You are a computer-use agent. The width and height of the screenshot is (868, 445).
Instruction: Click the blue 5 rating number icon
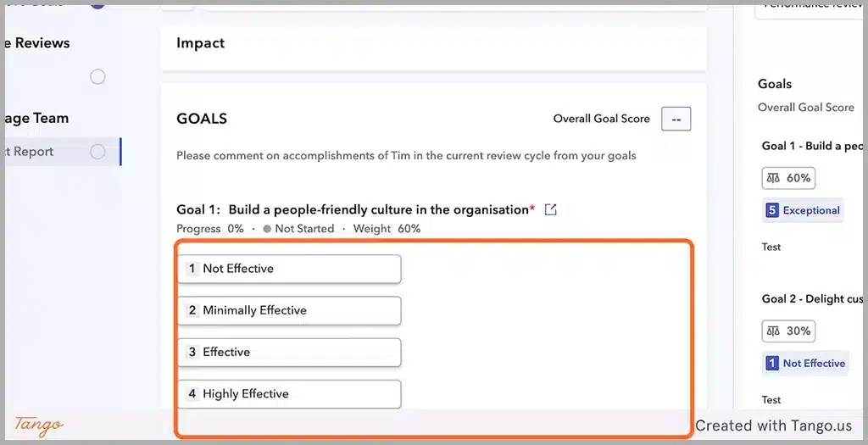[771, 210]
